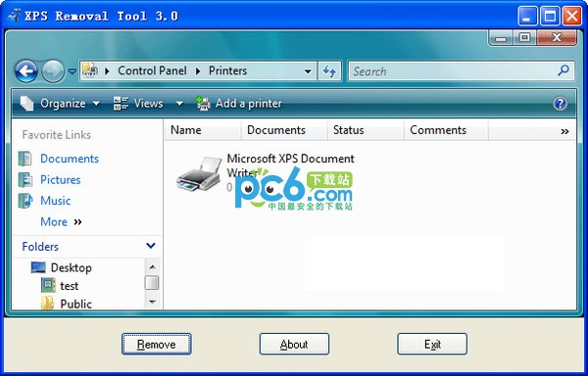Select the test folder tree item

point(70,286)
